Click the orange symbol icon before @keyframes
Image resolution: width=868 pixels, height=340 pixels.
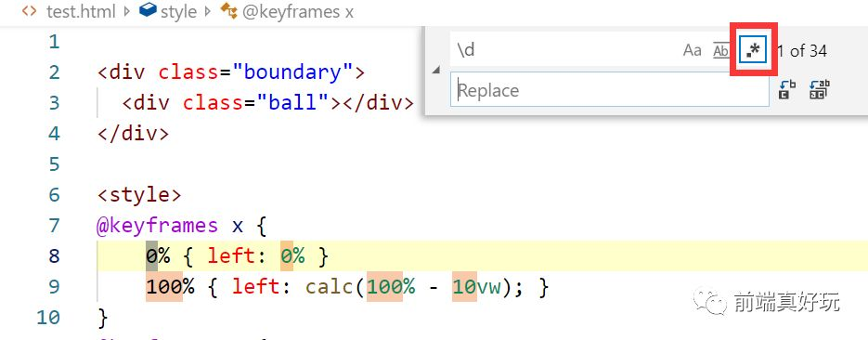[228, 10]
